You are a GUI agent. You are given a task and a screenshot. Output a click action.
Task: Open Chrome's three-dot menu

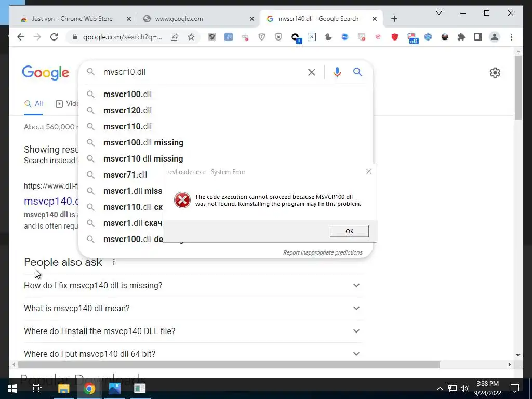coord(511,37)
